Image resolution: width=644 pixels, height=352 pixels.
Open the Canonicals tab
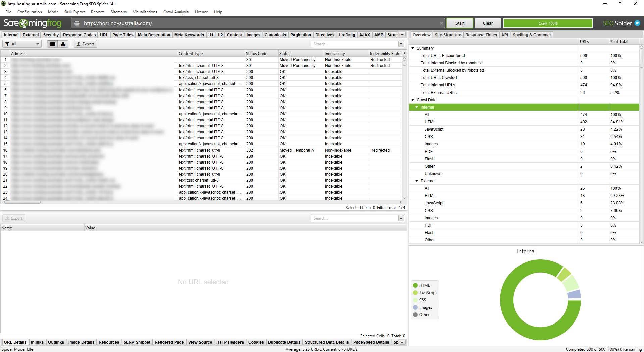275,35
